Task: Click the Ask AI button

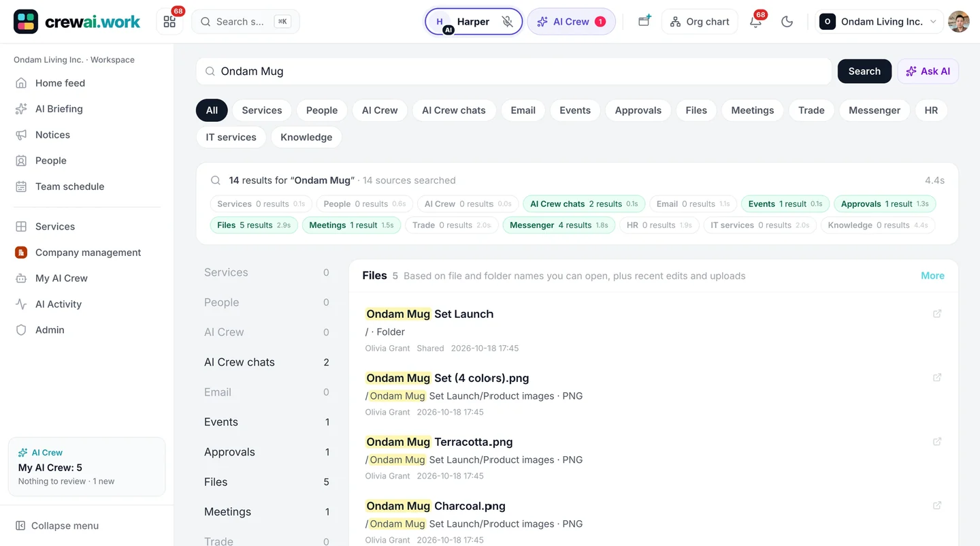Action: (x=928, y=71)
